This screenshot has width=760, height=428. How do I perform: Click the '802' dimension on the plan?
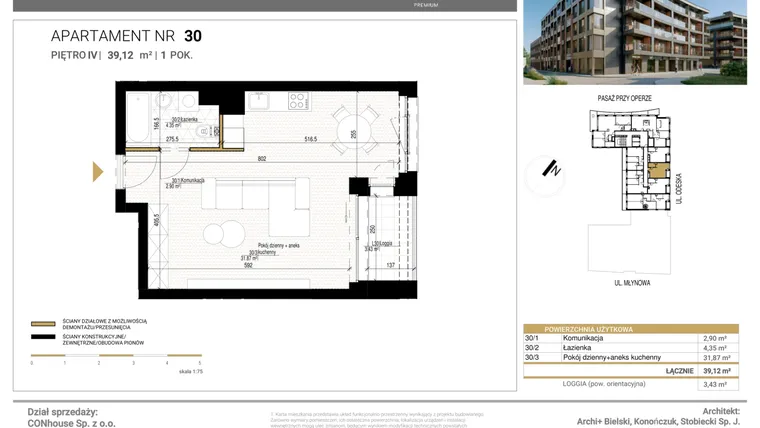coord(262,159)
